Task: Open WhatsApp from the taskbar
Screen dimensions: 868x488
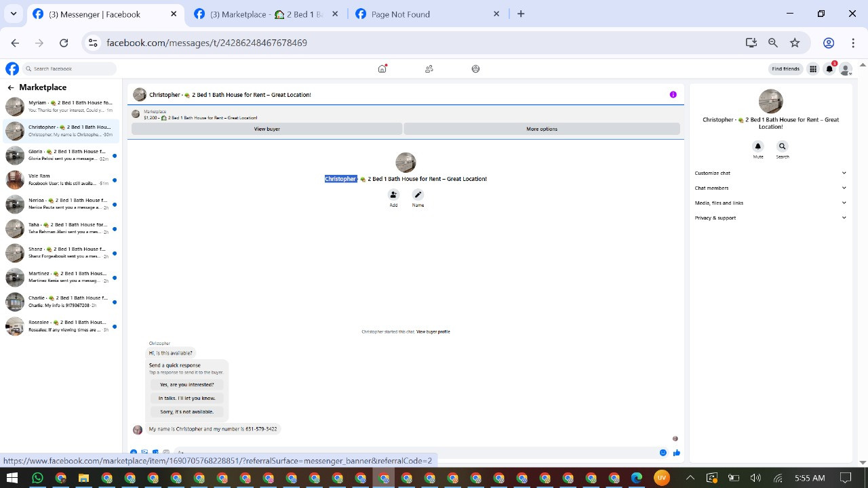Action: pos(37,478)
